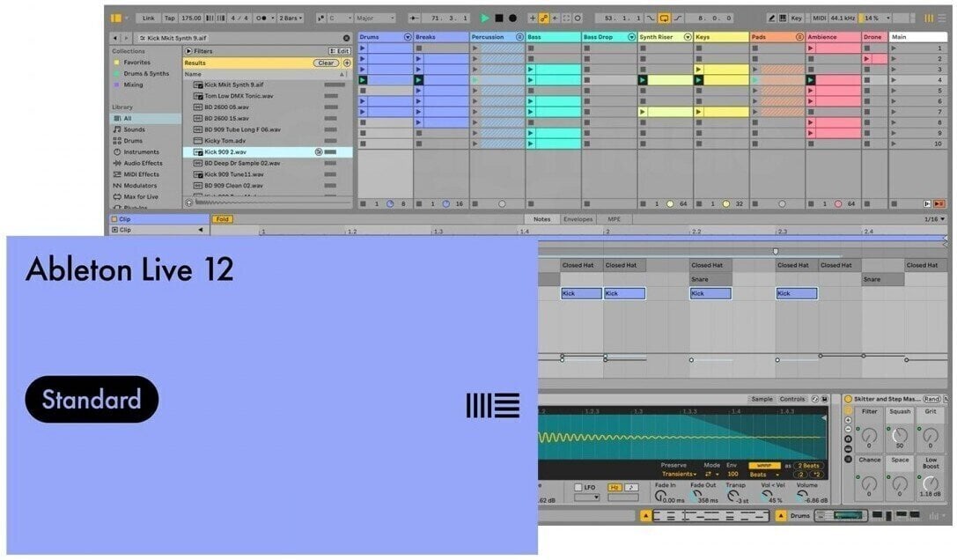The height and width of the screenshot is (560, 957).
Task: Toggle the Key map mode switch
Action: click(797, 18)
